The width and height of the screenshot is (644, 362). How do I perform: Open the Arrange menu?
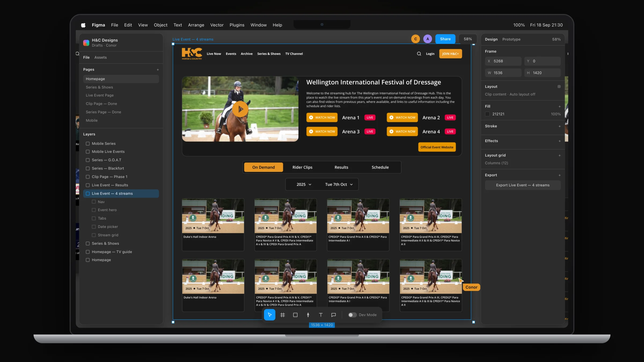[196, 25]
